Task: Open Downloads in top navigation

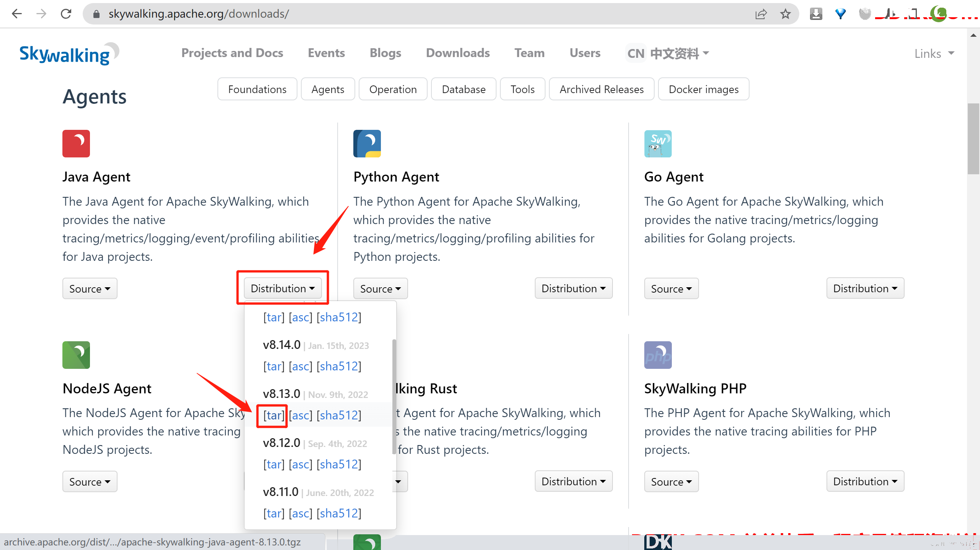Action: pos(458,53)
